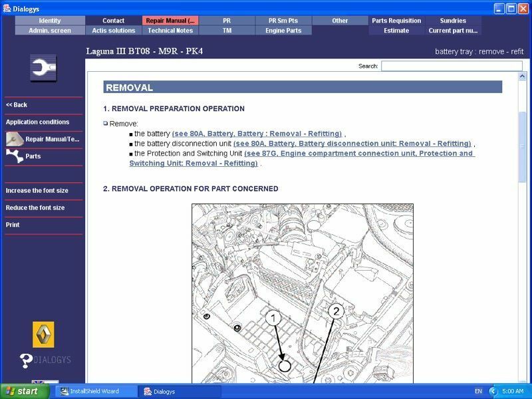Click the battery tray engine bay diagram
This screenshot has height=399, width=532.
pyautogui.click(x=303, y=293)
